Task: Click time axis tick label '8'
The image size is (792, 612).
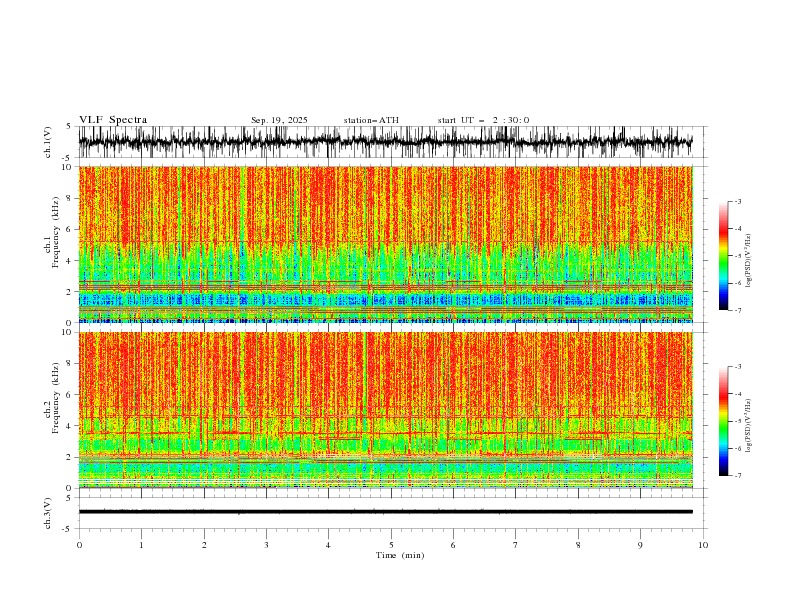Action: (578, 545)
